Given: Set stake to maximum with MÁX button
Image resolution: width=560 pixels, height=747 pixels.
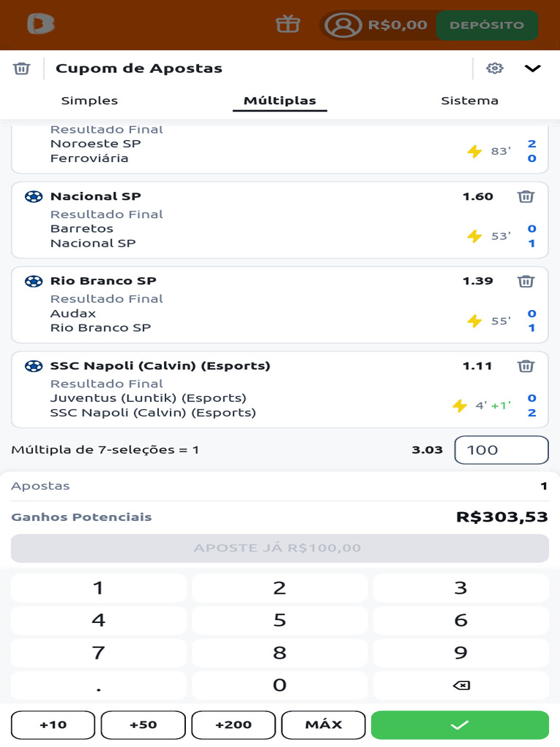Looking at the screenshot, I should pyautogui.click(x=324, y=725).
